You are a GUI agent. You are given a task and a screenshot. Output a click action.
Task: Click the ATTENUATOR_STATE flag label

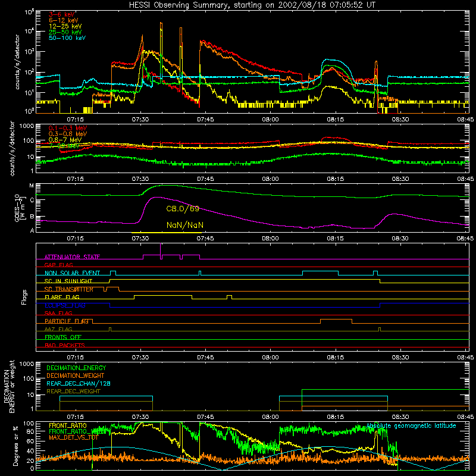72,257
